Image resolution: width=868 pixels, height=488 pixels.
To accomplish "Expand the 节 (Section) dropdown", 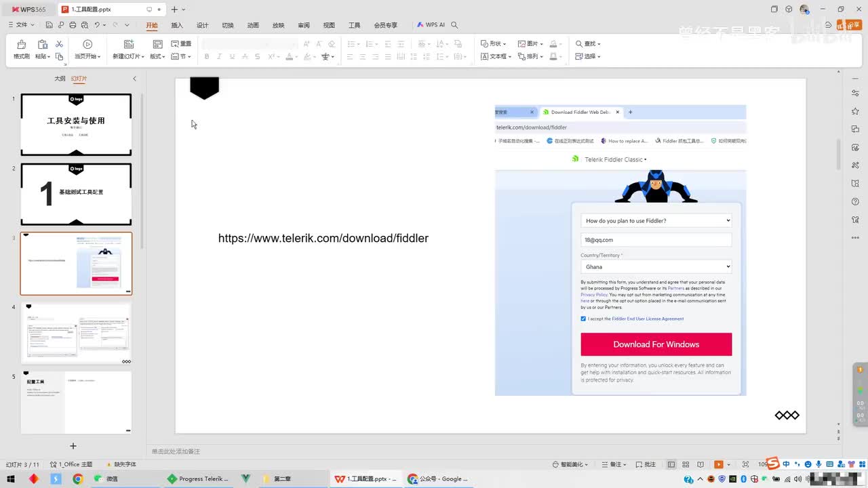I will click(x=181, y=57).
